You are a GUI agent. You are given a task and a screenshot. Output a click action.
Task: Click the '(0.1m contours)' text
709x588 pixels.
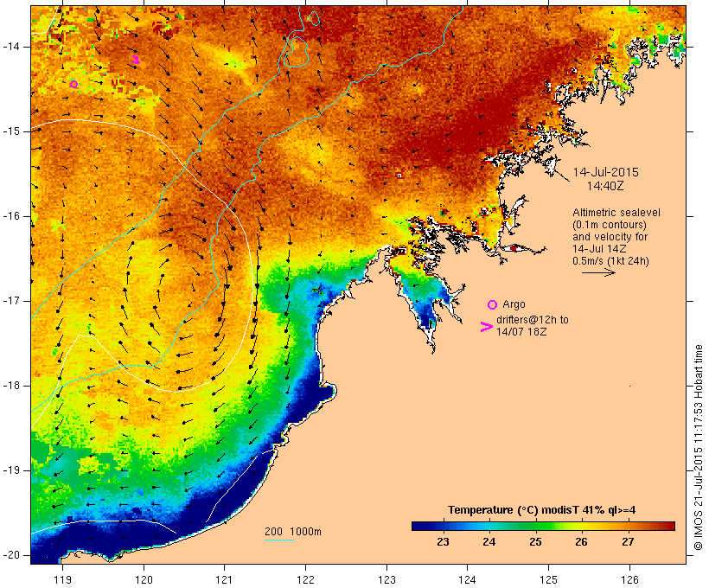tap(610, 225)
